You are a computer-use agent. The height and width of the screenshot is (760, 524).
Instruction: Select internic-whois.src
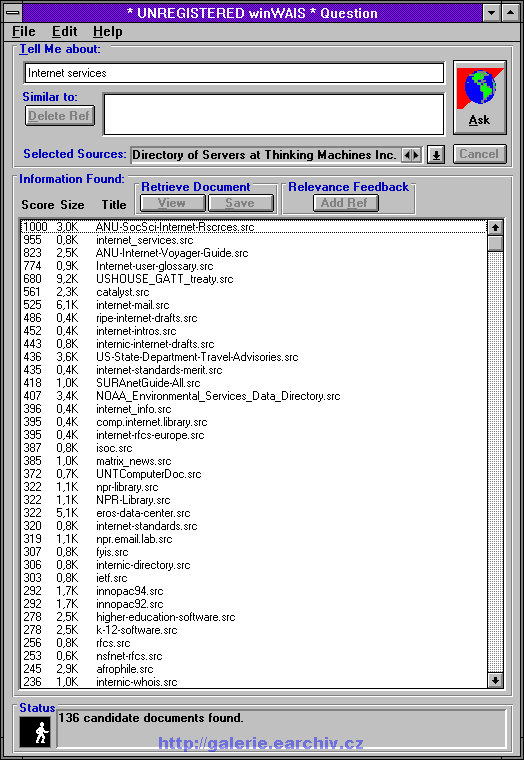(254, 682)
